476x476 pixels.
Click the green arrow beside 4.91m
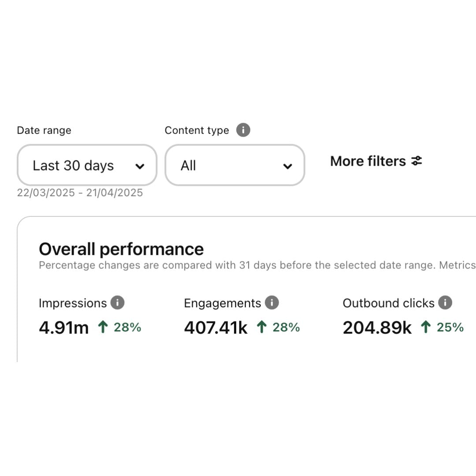(103, 327)
